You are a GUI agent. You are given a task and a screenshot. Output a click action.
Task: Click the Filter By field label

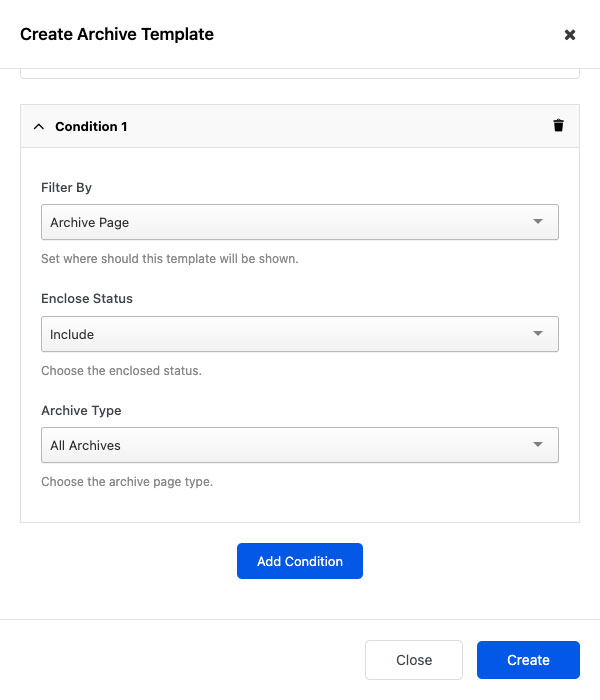pyautogui.click(x=67, y=187)
